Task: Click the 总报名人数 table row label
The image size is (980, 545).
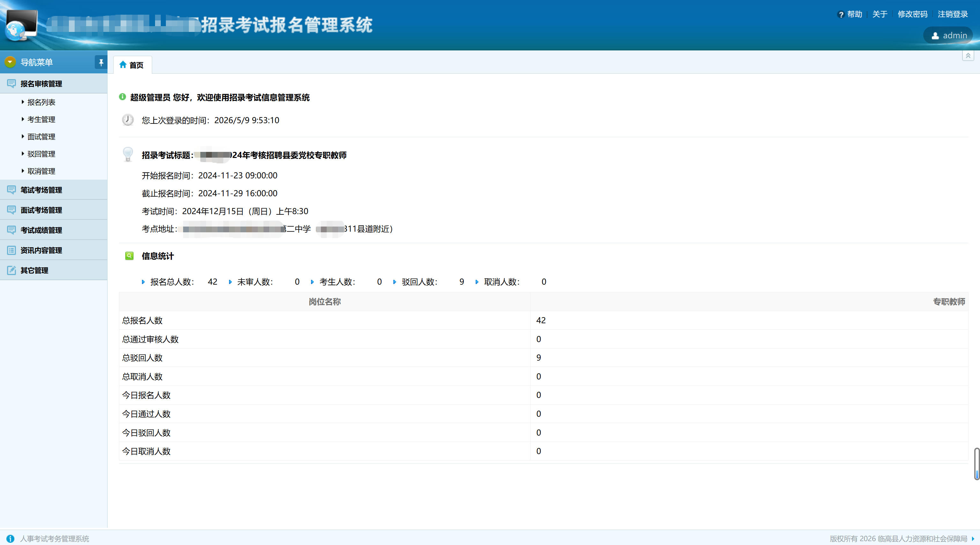Action: coord(142,320)
